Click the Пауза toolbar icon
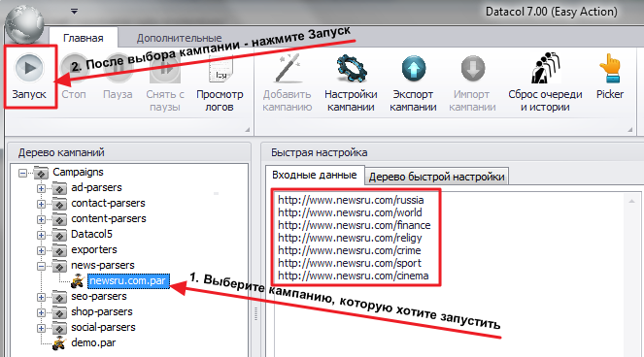 pos(118,68)
